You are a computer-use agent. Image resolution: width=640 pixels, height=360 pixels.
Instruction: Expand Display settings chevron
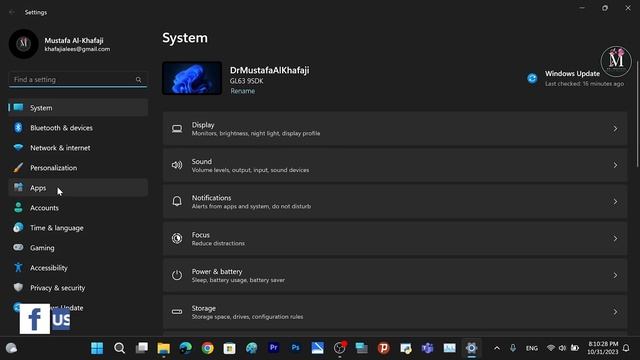point(615,129)
